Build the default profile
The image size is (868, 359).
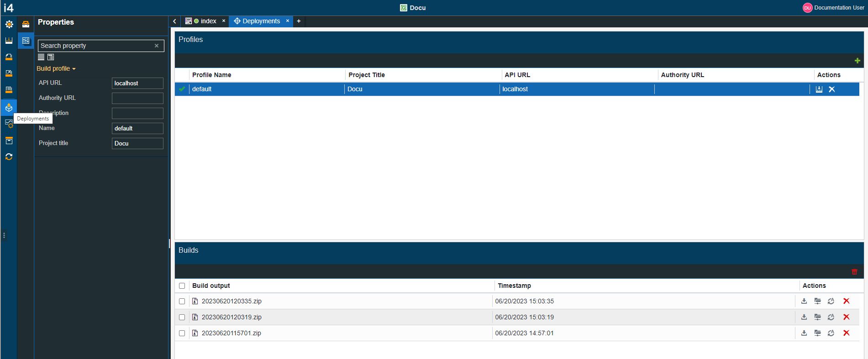(x=819, y=89)
